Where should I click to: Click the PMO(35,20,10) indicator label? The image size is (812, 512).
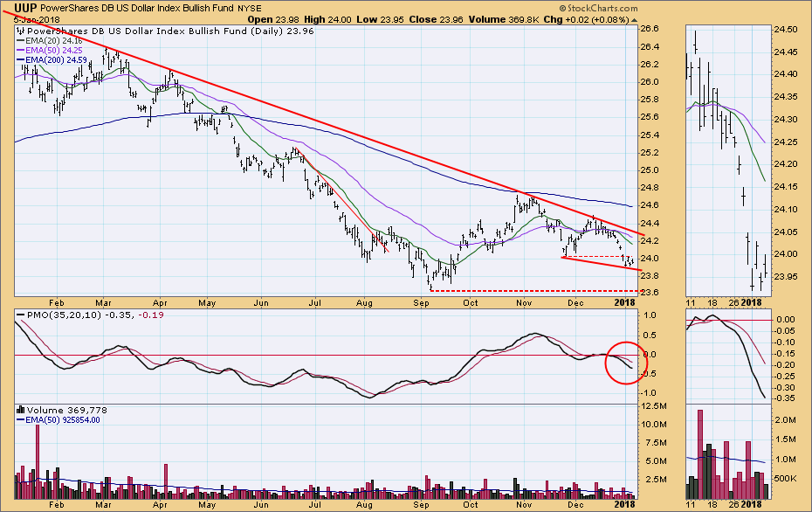65,315
